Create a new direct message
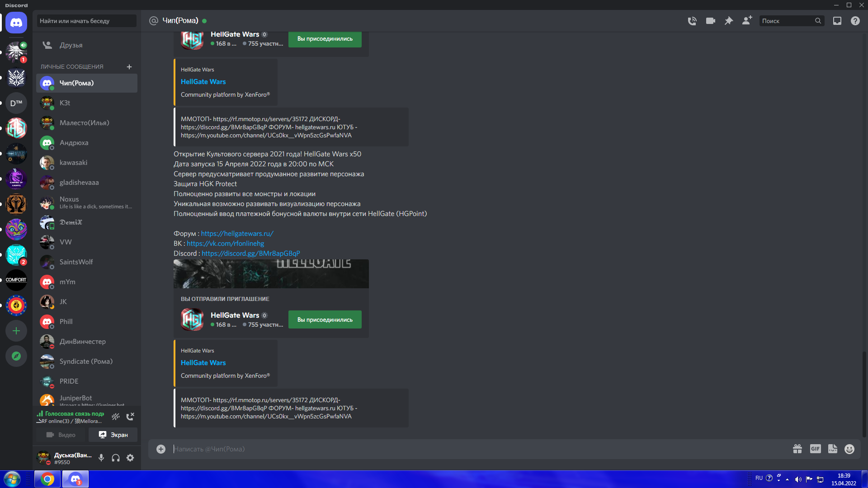The image size is (868, 488). click(129, 67)
